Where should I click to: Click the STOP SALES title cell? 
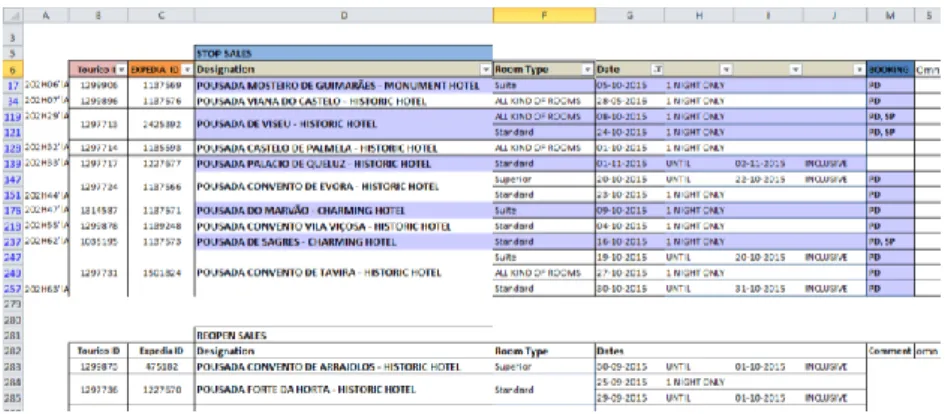pyautogui.click(x=344, y=53)
